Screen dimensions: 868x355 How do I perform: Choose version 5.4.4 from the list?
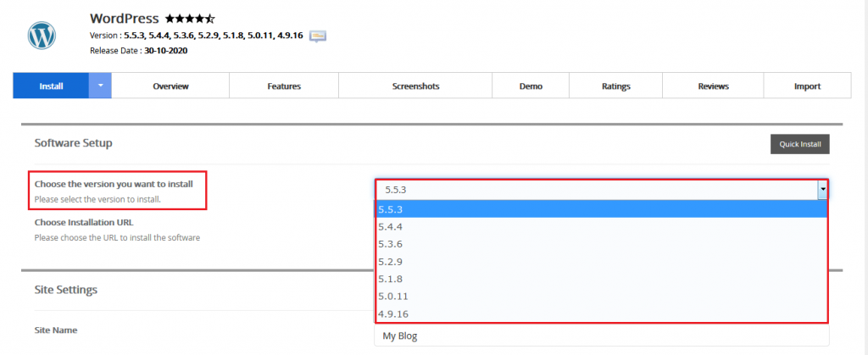pos(602,227)
